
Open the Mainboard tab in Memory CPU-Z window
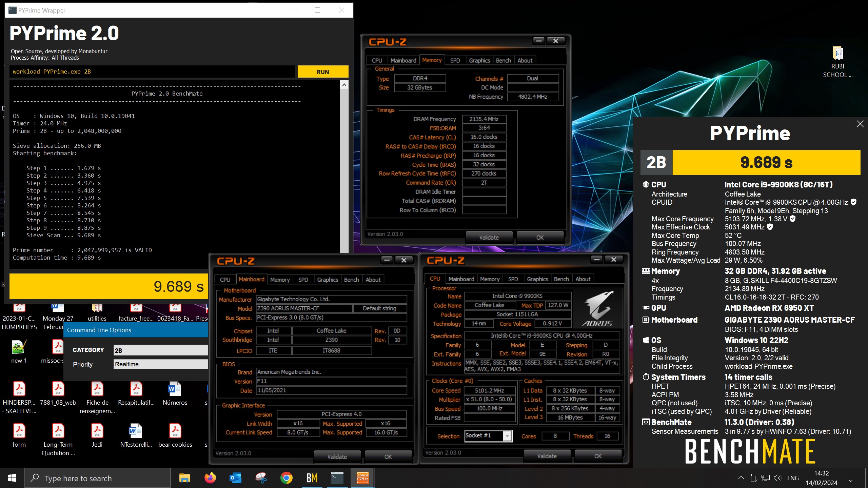tap(403, 60)
